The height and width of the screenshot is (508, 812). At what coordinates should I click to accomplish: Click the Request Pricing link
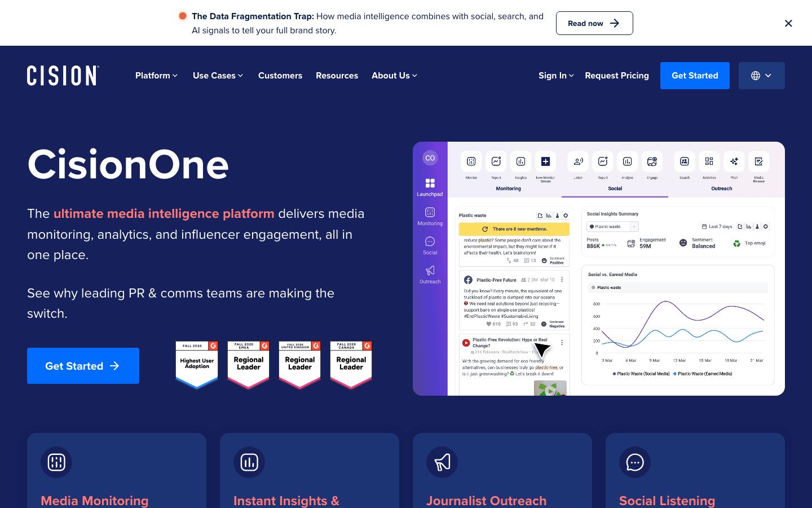(617, 76)
